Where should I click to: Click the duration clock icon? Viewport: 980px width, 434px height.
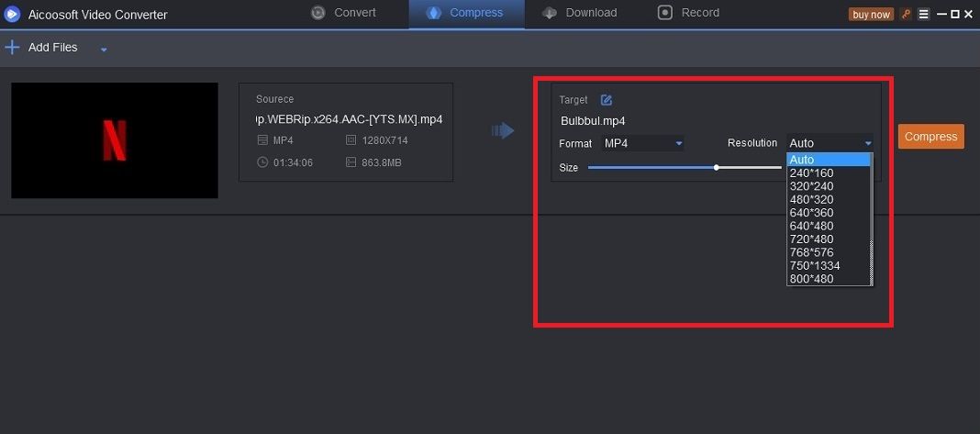pos(262,162)
